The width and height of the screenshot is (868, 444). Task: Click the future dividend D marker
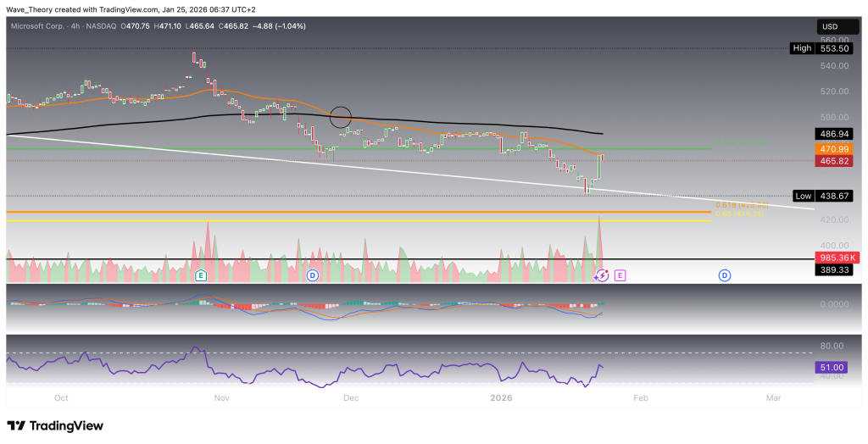click(x=725, y=275)
